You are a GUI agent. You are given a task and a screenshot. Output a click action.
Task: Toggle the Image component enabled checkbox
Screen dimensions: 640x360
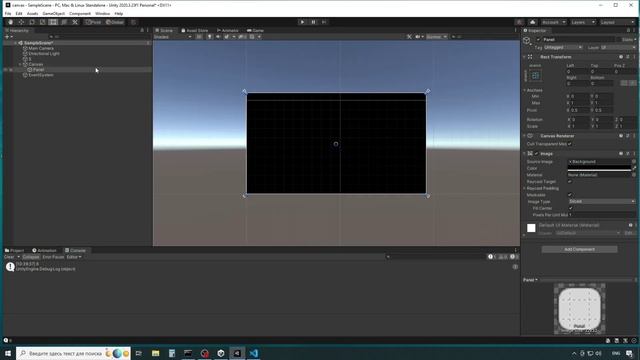(x=537, y=153)
